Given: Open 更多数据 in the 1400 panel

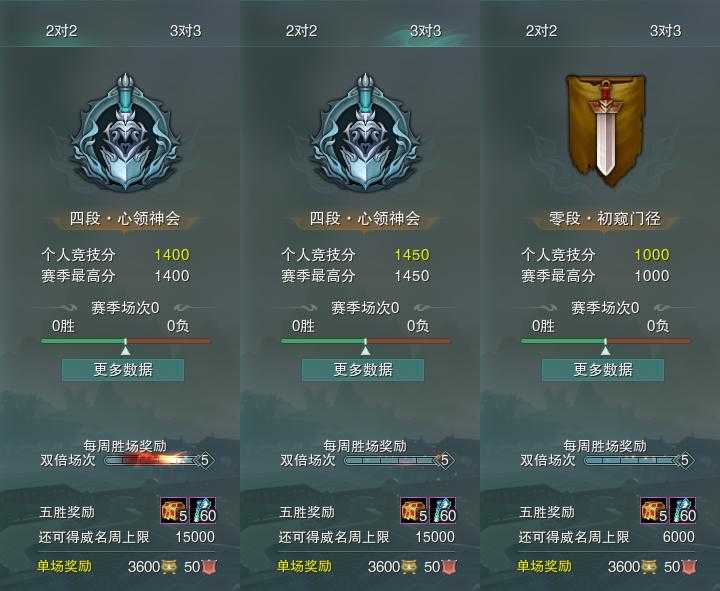Looking at the screenshot, I should [123, 370].
